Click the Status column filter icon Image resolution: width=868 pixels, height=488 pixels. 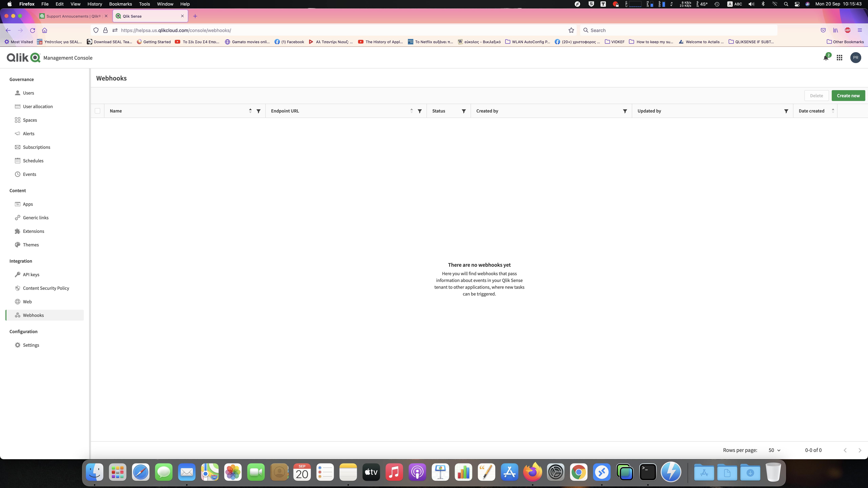464,111
